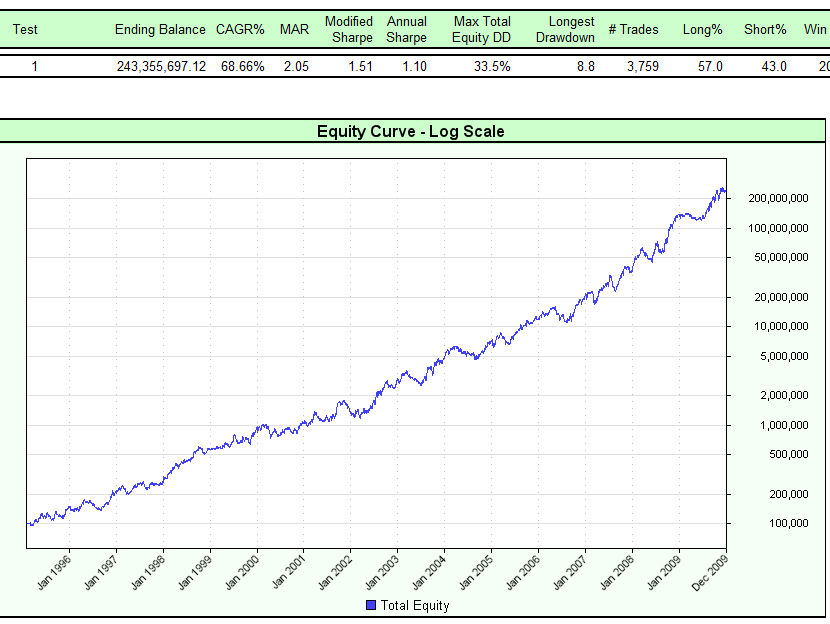
Task: Click the MAR column header
Action: [294, 30]
